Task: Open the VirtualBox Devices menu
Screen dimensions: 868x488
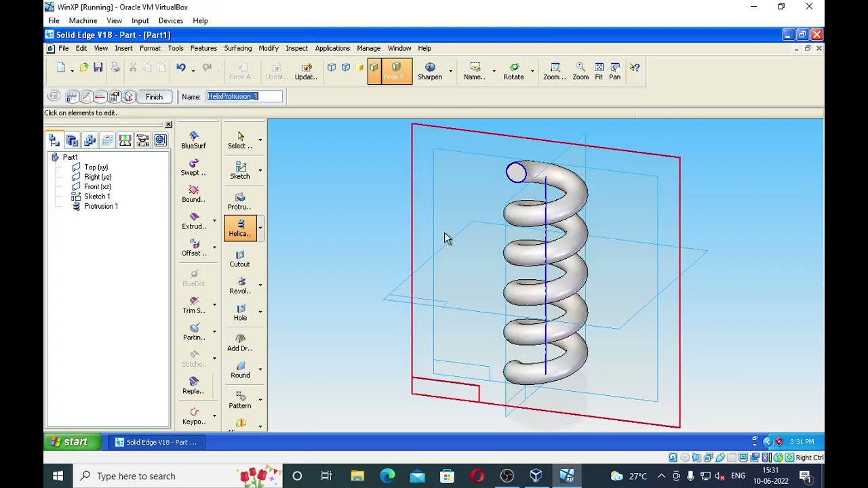Action: (x=171, y=20)
